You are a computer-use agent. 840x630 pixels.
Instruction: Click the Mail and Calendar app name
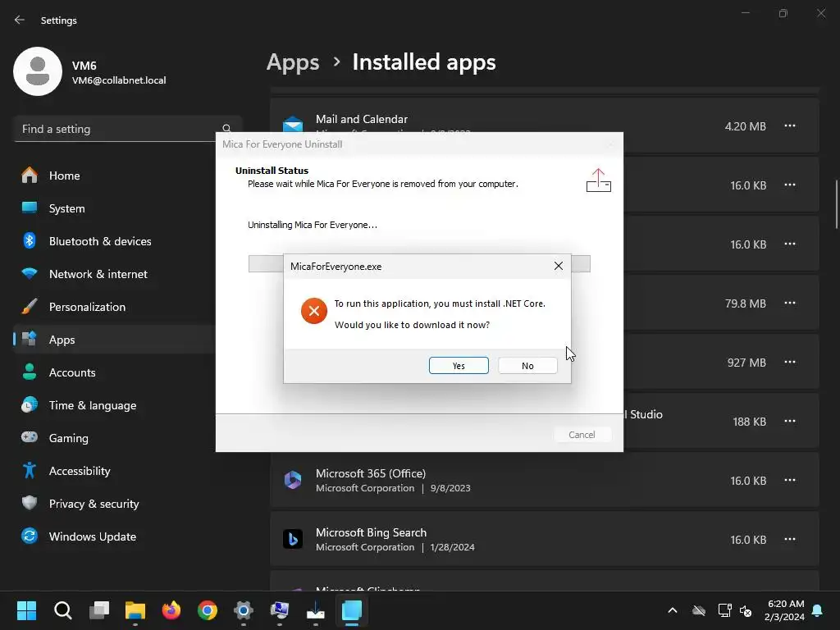point(362,119)
